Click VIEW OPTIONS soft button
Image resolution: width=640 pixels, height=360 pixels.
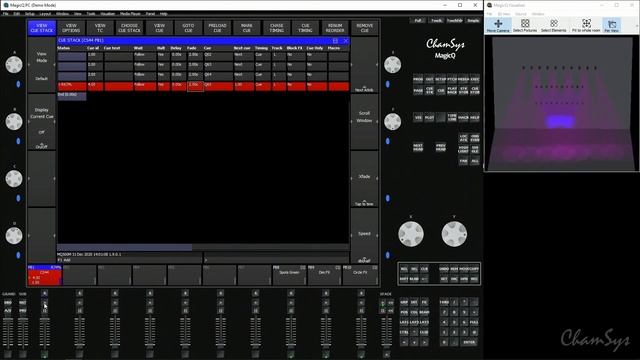click(x=71, y=28)
